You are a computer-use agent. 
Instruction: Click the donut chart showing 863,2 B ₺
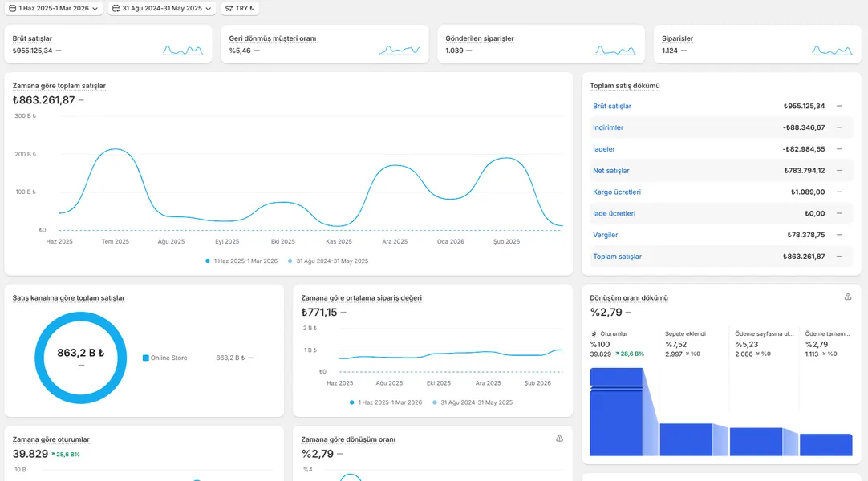[x=81, y=358]
